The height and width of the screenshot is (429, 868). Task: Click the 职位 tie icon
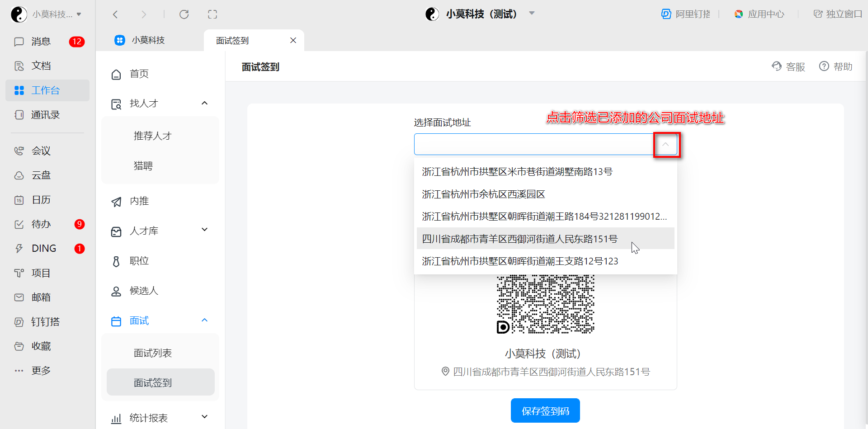(116, 261)
